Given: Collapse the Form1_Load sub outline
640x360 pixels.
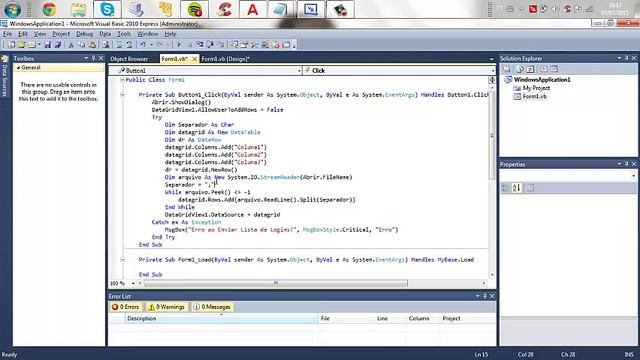Looking at the screenshot, I should [122, 260].
